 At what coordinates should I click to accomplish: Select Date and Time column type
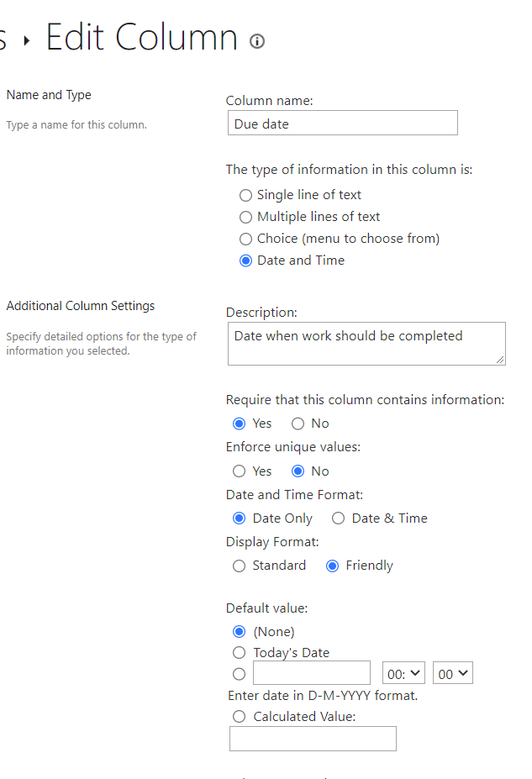[x=245, y=261]
